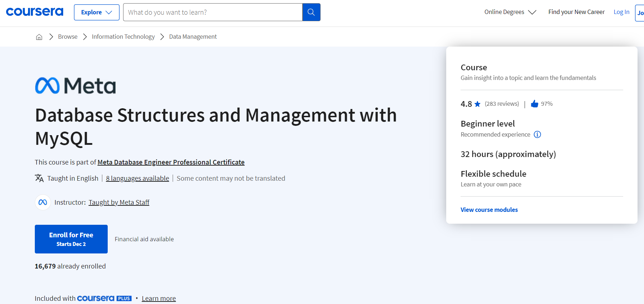Open the Coursera Plus logo
Image resolution: width=644 pixels, height=304 pixels.
click(x=104, y=298)
